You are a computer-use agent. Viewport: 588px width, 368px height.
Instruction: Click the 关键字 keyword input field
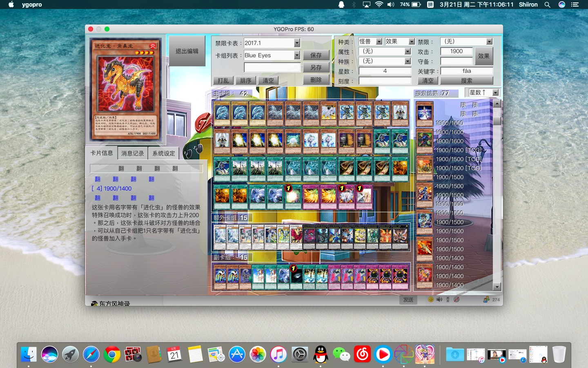[x=466, y=71]
